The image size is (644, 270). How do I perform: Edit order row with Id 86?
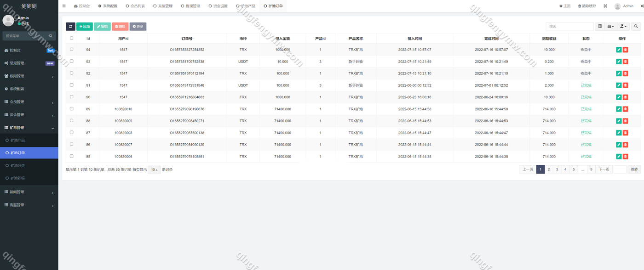[619, 145]
